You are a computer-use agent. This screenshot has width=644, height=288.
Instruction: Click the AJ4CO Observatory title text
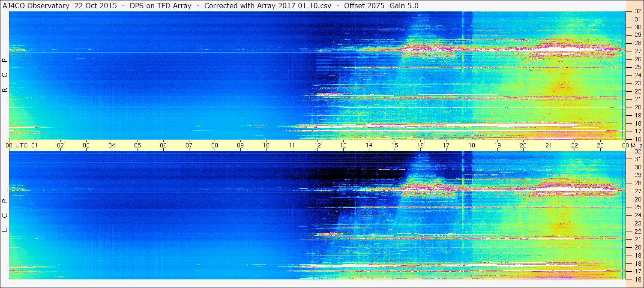point(36,6)
